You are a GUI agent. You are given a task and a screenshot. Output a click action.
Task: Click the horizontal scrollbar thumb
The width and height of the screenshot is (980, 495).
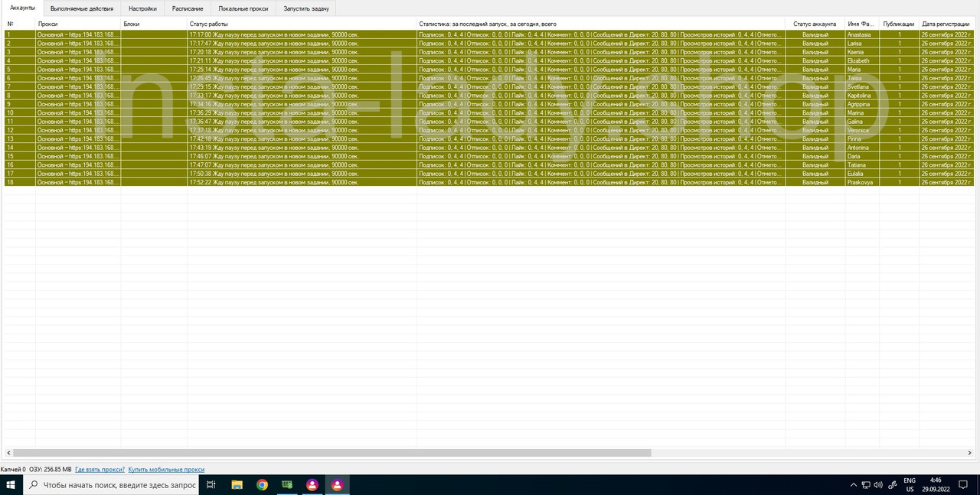pos(332,453)
